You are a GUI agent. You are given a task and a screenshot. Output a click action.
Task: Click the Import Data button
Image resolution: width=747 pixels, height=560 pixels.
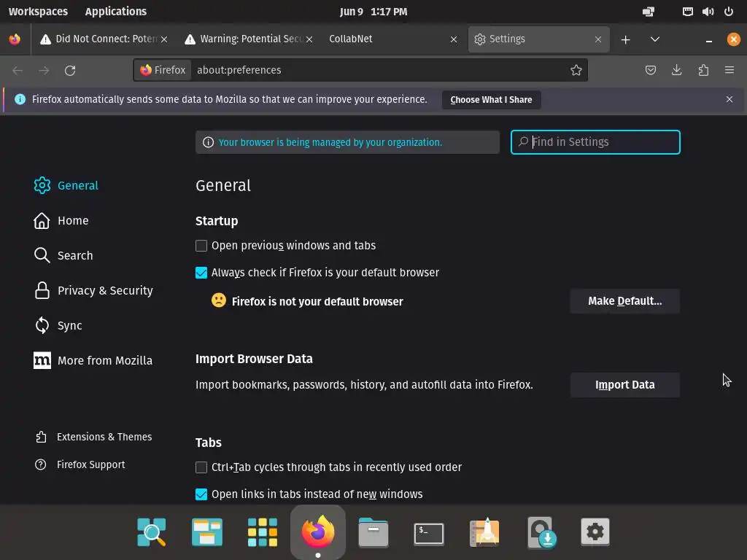point(624,385)
